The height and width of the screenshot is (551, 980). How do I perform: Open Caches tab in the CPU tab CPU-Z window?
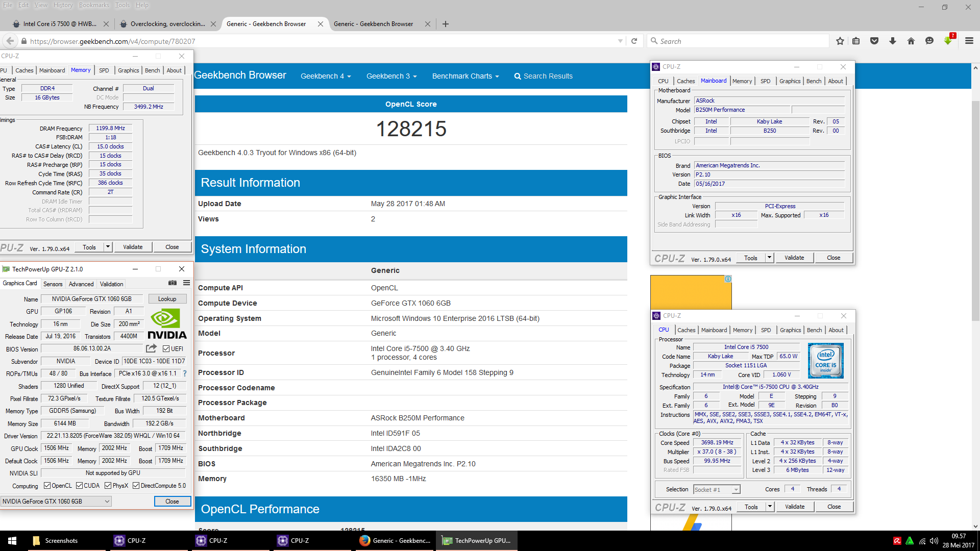click(686, 330)
